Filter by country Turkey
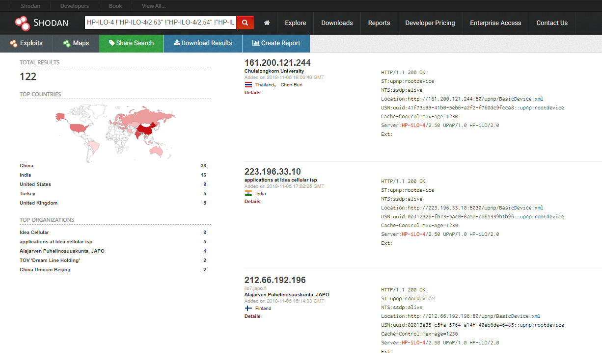Screen dimensions: 602x364 (x=27, y=194)
